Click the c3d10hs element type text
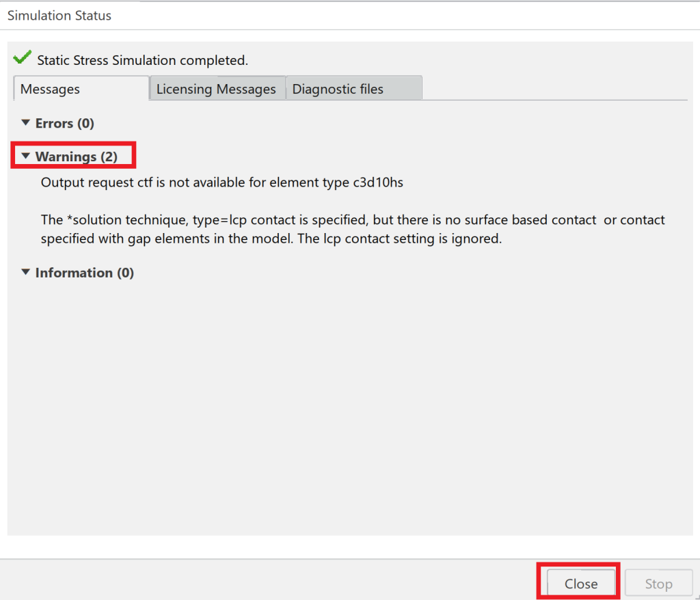Image resolution: width=700 pixels, height=600 pixels. (x=378, y=182)
